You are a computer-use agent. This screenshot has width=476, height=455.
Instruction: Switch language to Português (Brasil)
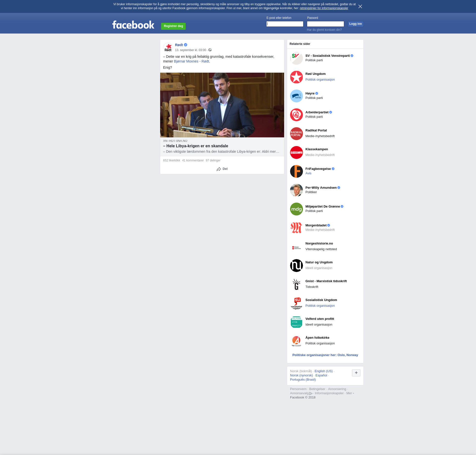(x=303, y=380)
